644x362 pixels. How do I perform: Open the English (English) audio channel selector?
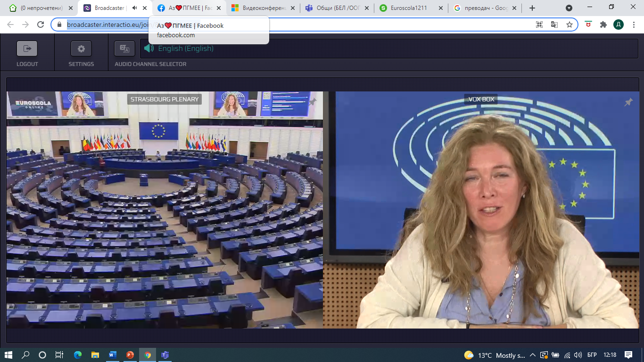point(186,49)
